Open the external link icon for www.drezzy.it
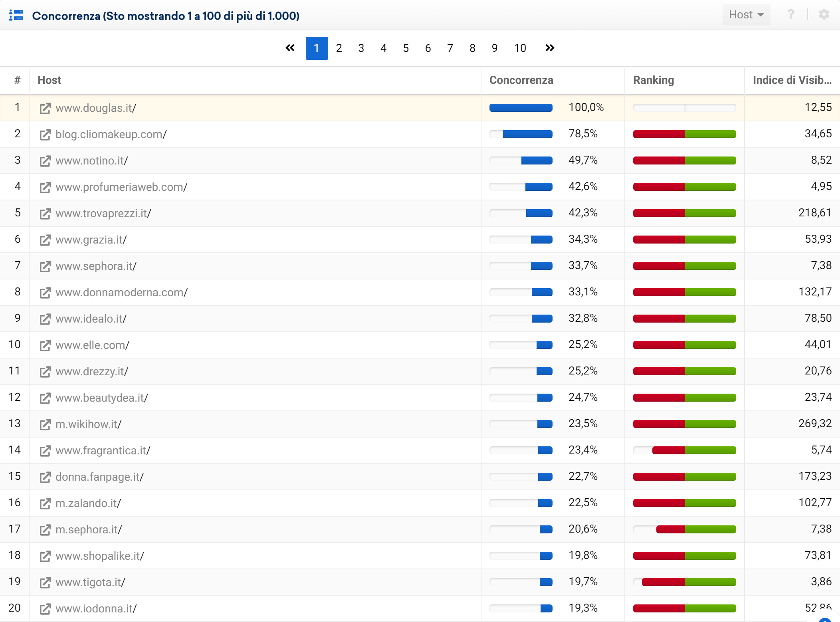Image resolution: width=840 pixels, height=622 pixels. coord(45,372)
